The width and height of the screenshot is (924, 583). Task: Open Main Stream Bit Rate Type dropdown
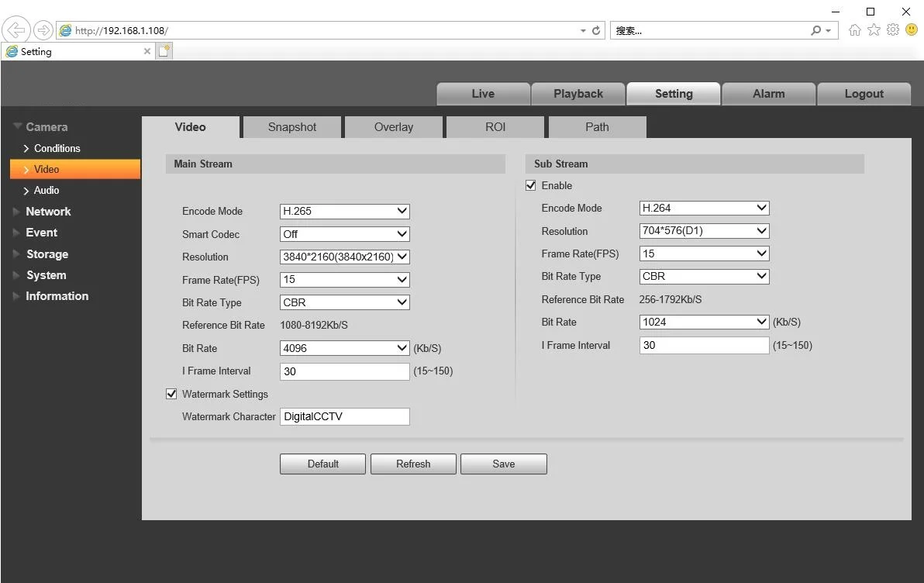click(345, 302)
